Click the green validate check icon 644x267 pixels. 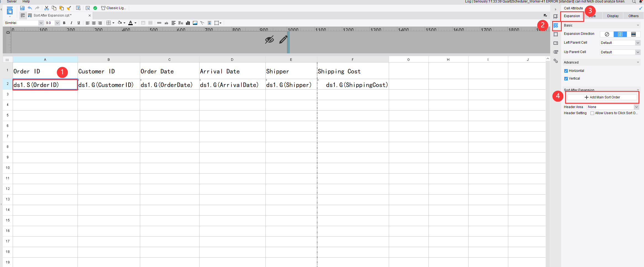click(95, 8)
